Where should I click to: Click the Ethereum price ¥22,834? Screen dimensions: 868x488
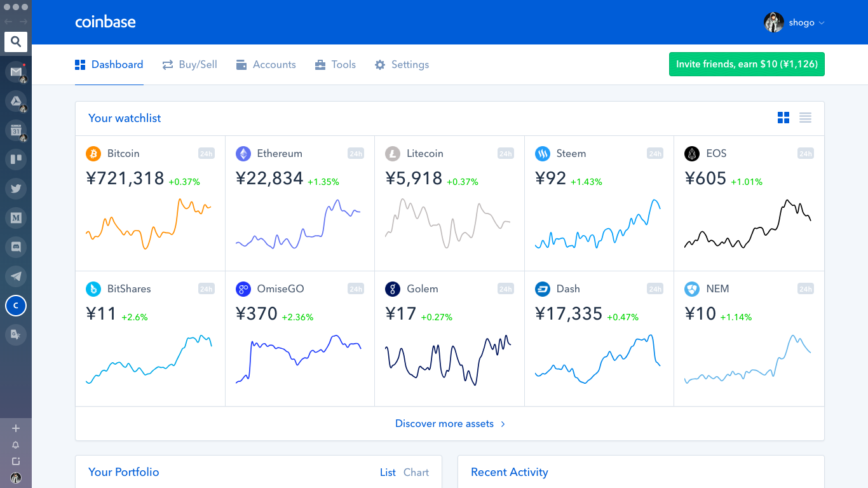269,179
